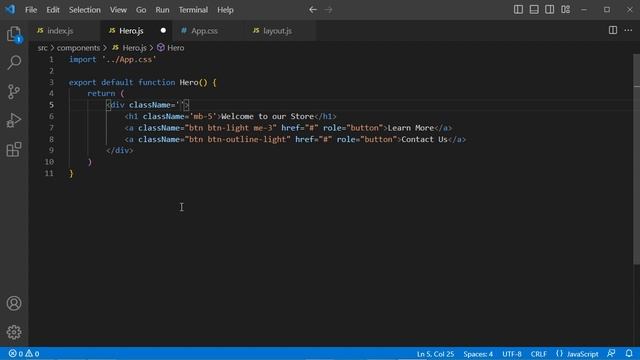
Task: Click the '../App.css' import string
Action: click(x=129, y=60)
